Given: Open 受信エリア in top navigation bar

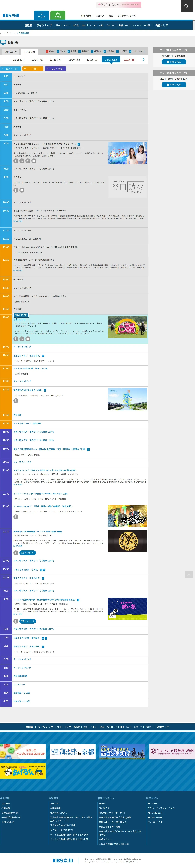Looking at the screenshot, I should tap(162, 26).
